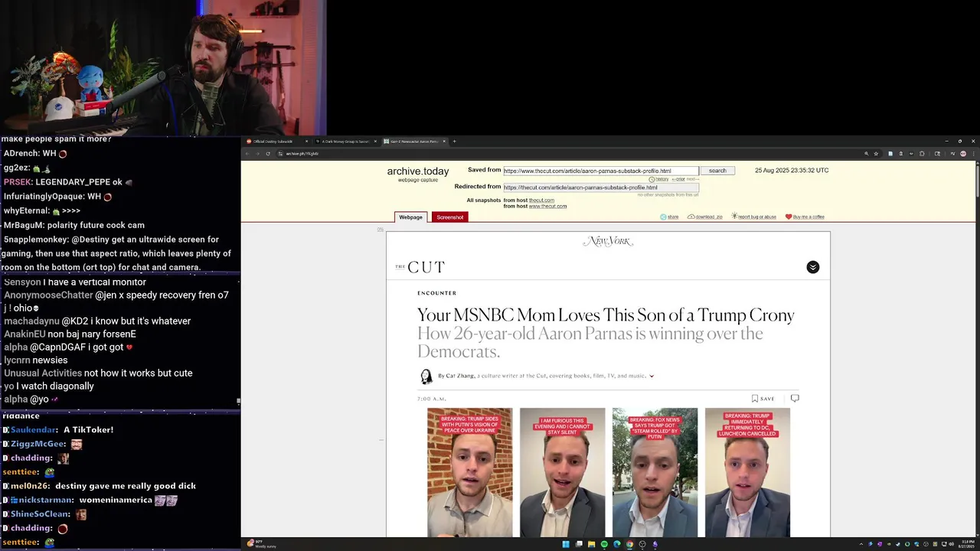
Task: Click Buy me a coffee heart link
Action: [x=805, y=217]
